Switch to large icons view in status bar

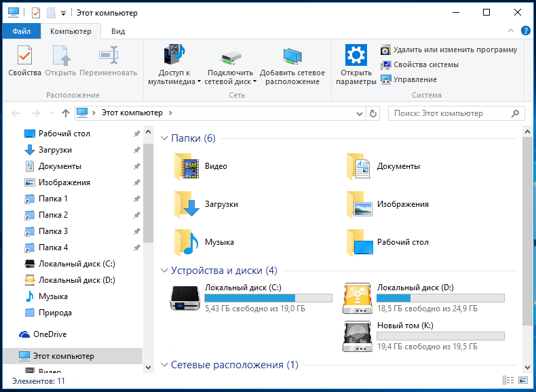(x=523, y=380)
